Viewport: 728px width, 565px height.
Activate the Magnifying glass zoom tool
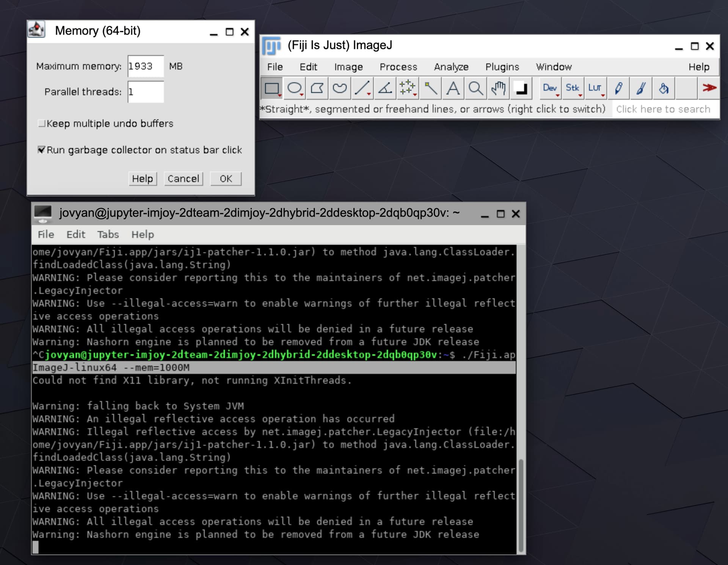tap(475, 88)
